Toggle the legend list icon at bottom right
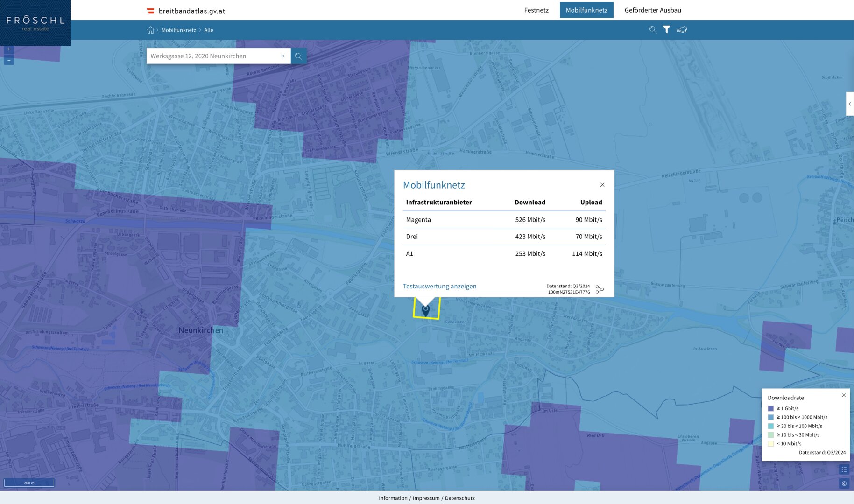Screen dimensions: 854x504 coord(844,469)
